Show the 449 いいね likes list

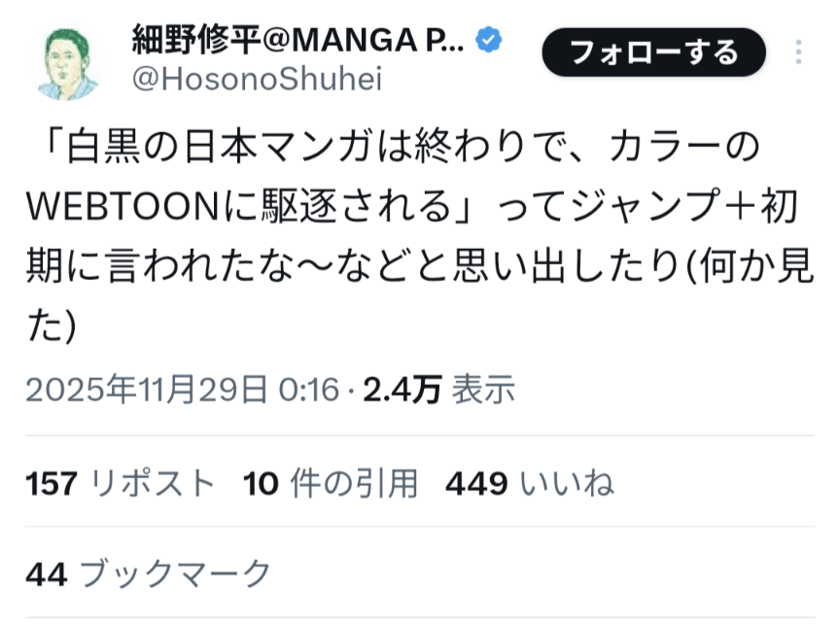(529, 483)
